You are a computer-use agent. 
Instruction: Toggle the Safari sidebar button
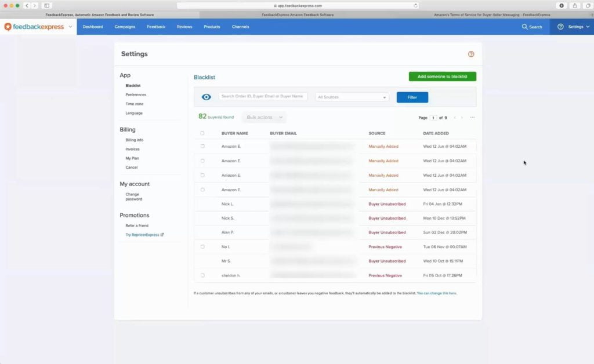point(46,6)
